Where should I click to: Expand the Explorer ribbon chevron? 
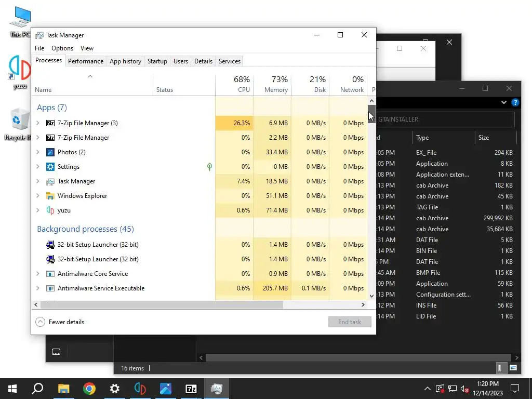click(x=504, y=102)
